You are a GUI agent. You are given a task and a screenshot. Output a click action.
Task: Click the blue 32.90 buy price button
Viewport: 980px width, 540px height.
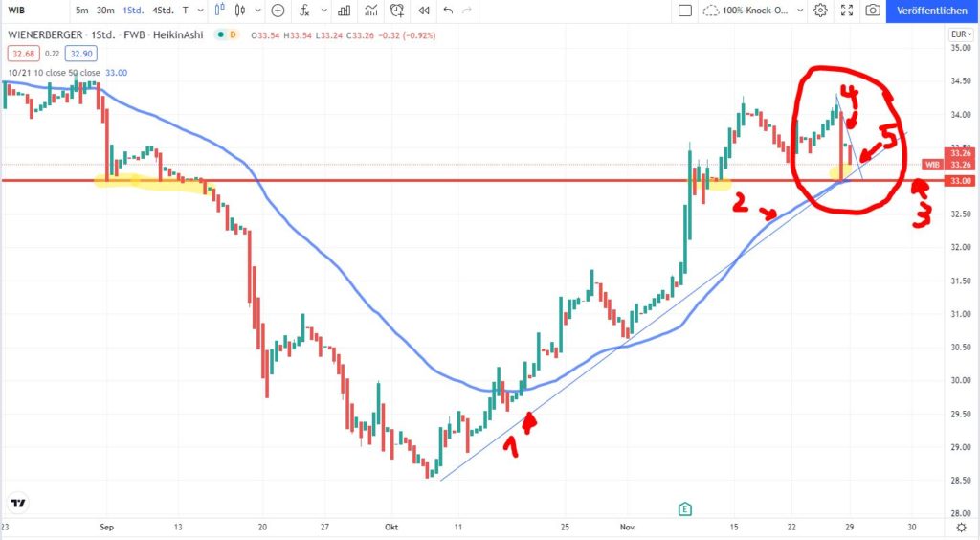coord(81,54)
